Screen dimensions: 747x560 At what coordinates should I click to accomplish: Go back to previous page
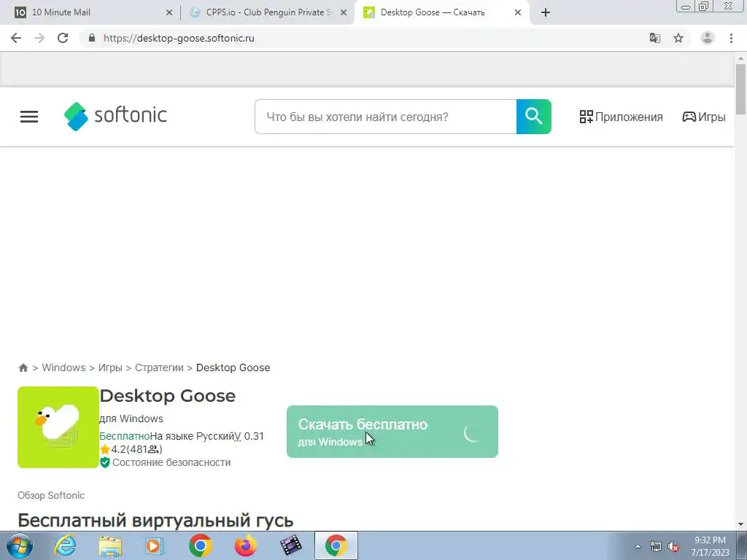[x=16, y=38]
